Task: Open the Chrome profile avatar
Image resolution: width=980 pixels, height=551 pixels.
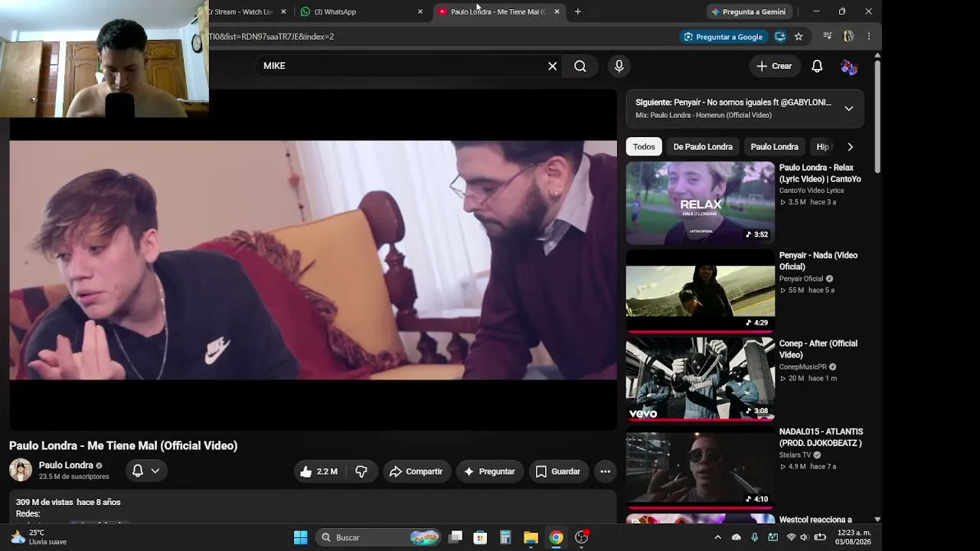Action: (x=848, y=36)
